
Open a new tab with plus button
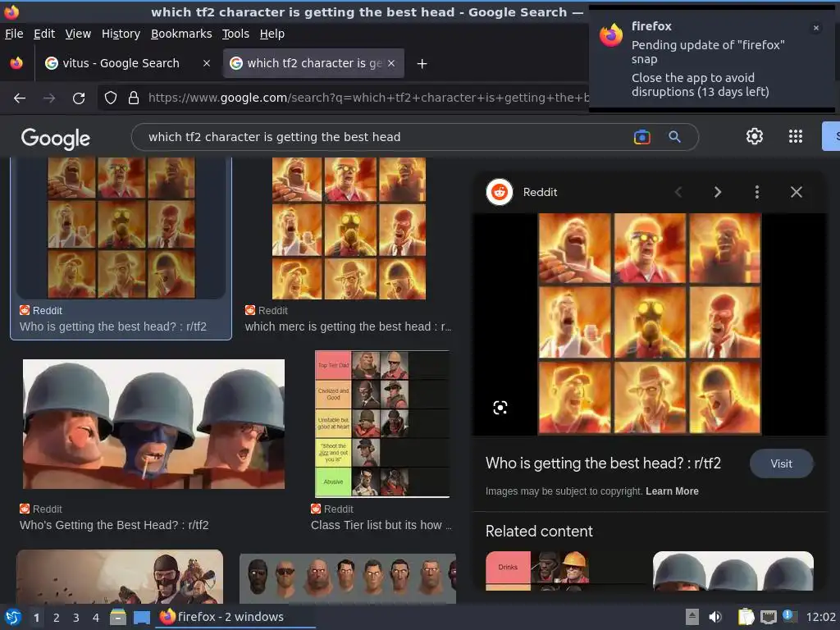coord(422,64)
